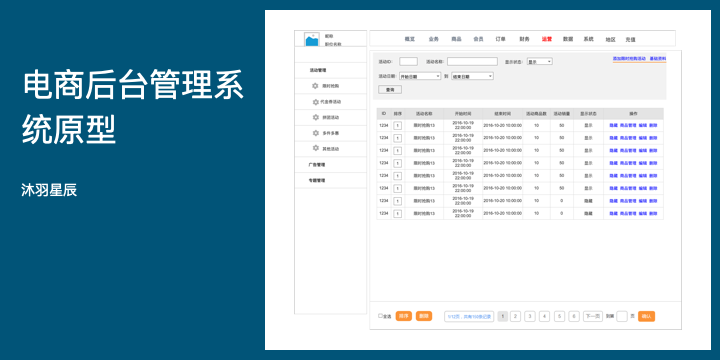Click the orange 排序 button

404,316
